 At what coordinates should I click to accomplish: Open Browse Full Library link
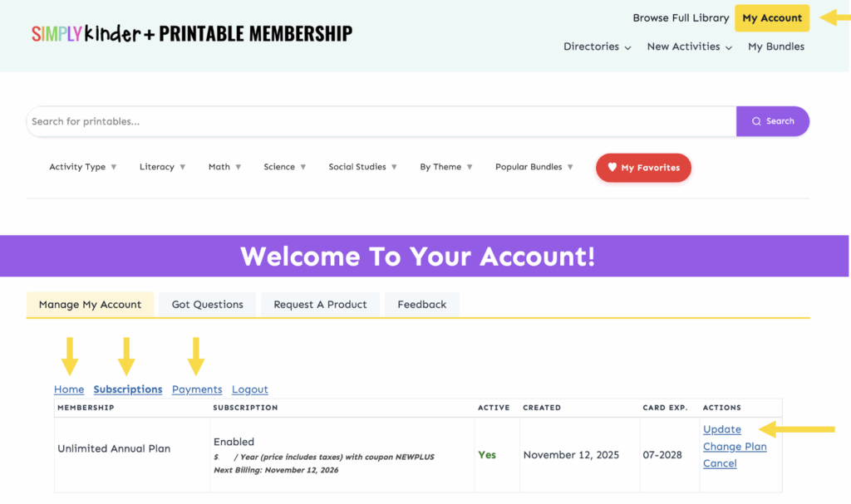click(x=681, y=17)
